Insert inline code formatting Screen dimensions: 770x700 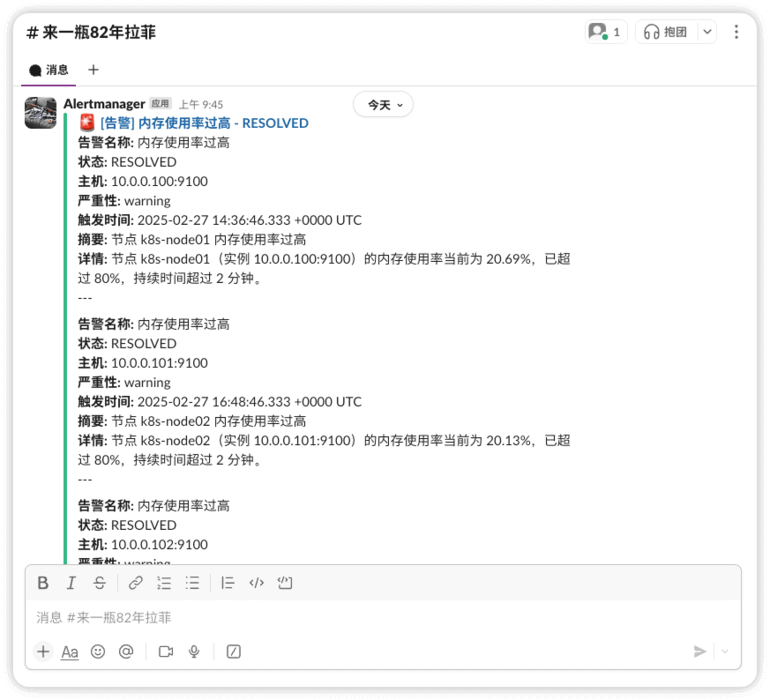coord(257,583)
